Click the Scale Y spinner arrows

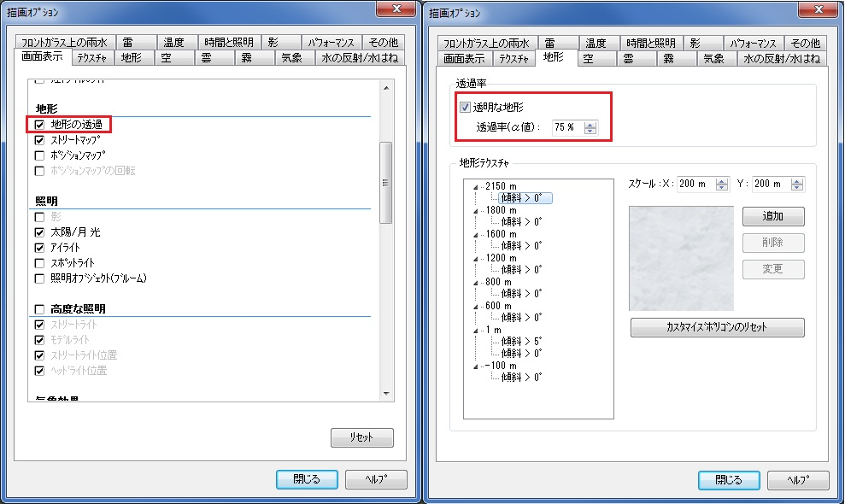coord(797,185)
